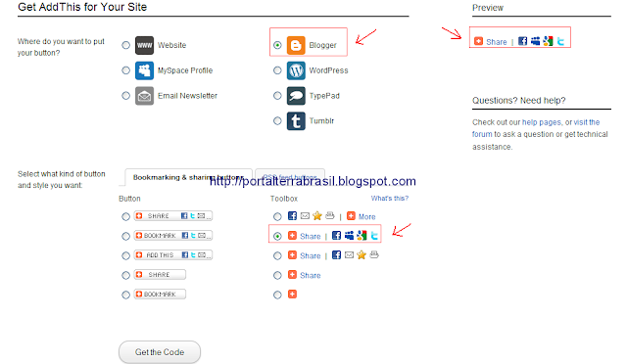Viewport: 627px width, 364px height.
Task: Click Facebook icon in Preview toolbox
Action: coord(522,41)
